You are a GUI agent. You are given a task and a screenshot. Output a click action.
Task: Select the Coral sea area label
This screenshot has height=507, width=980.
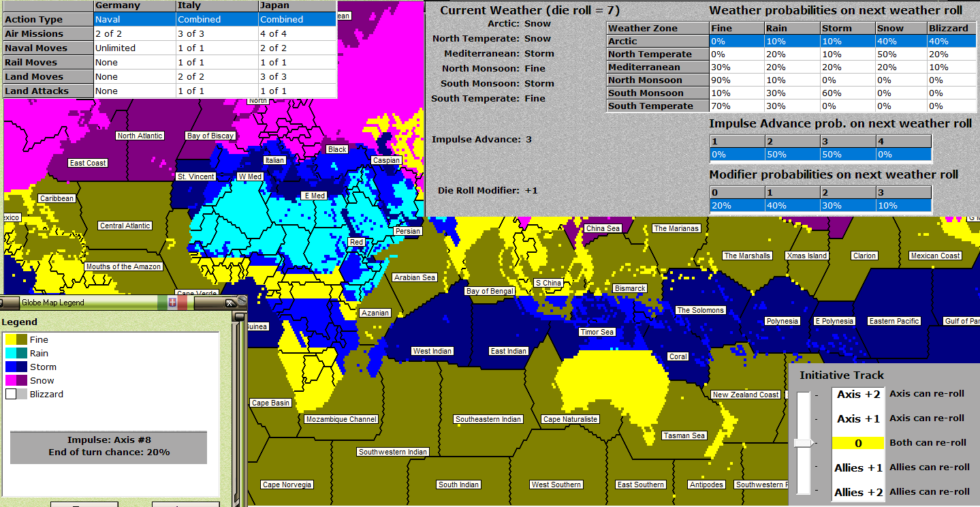tap(678, 356)
